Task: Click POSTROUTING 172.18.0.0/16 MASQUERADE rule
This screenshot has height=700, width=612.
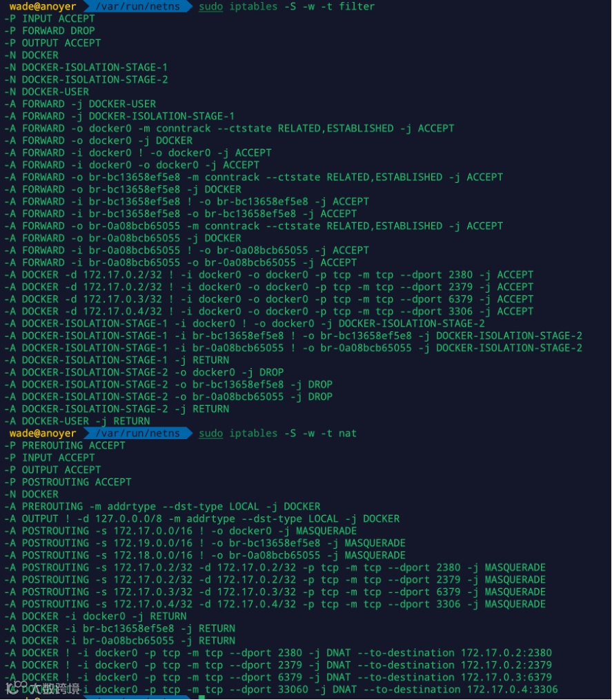Action: 205,555
